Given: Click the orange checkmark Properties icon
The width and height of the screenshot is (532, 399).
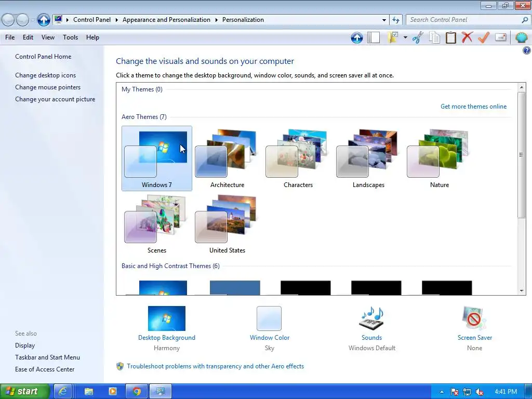Looking at the screenshot, I should (484, 37).
